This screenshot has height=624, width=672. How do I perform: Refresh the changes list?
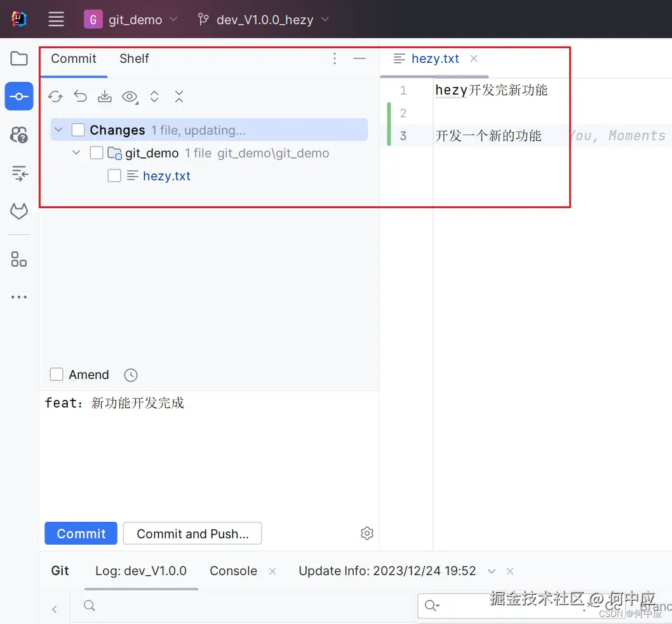55,96
